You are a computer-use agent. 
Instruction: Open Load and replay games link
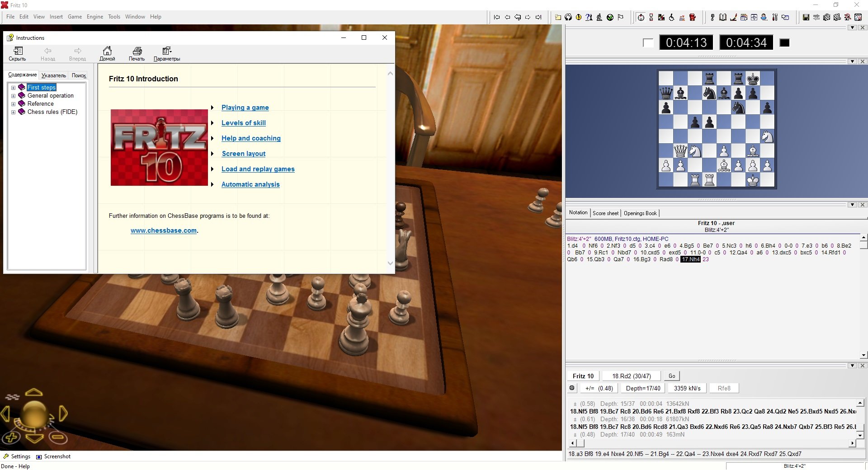(x=258, y=169)
